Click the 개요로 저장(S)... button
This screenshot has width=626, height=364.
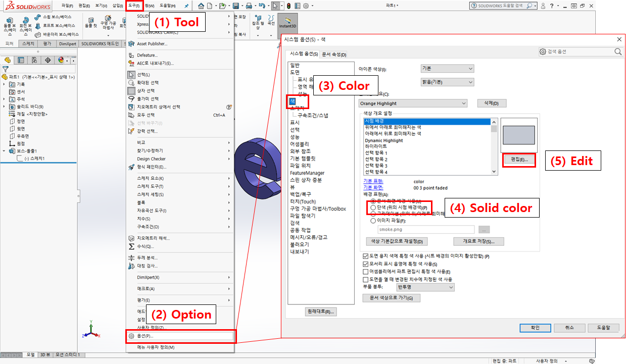(x=479, y=241)
